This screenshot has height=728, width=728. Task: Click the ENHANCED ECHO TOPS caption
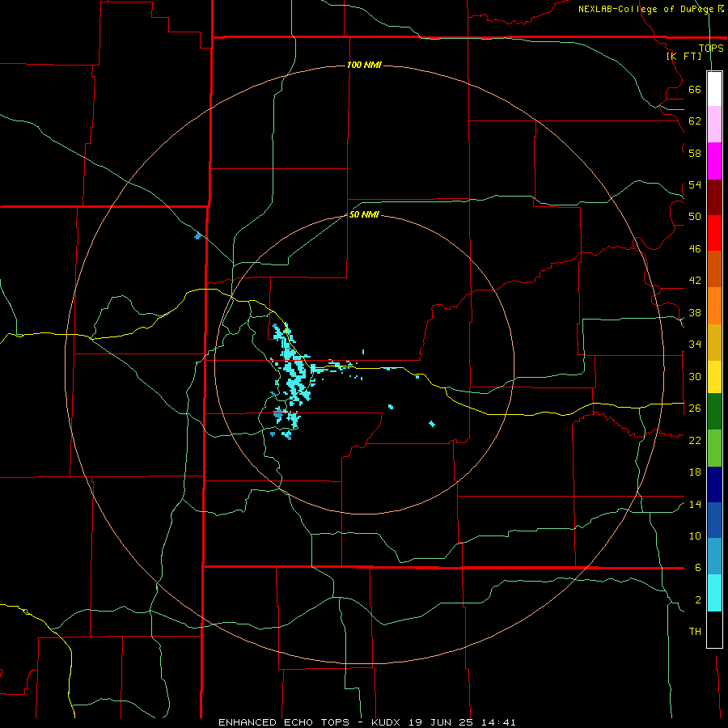(x=284, y=722)
